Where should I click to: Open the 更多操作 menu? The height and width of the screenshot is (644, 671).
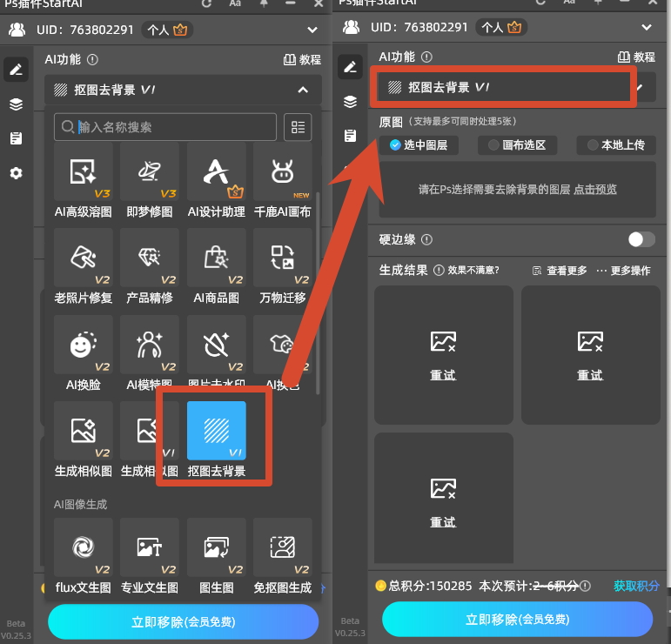pyautogui.click(x=623, y=271)
